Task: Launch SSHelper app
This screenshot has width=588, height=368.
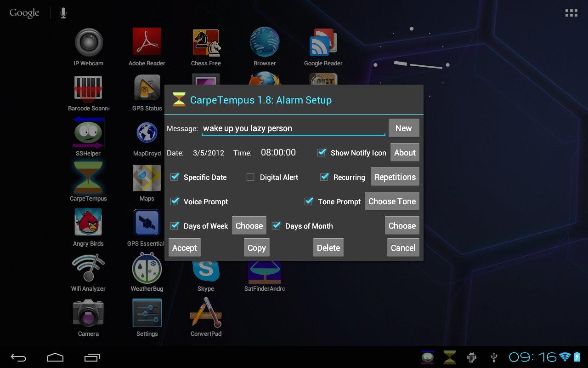Action: (x=88, y=137)
